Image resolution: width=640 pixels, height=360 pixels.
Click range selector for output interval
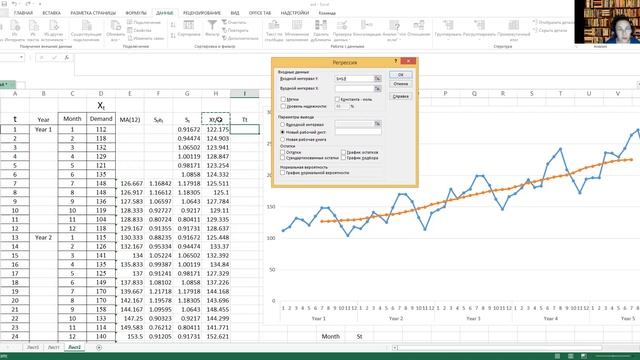click(378, 123)
